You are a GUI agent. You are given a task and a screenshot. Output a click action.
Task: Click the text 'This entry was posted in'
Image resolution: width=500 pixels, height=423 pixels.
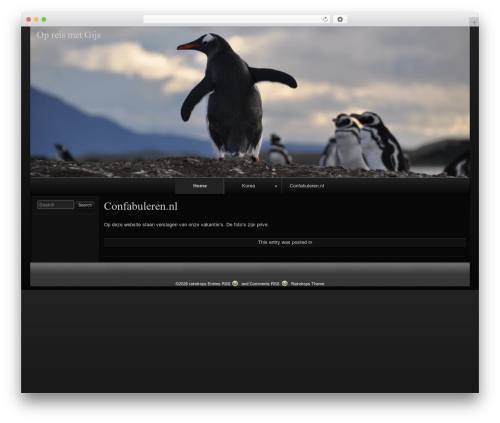(x=285, y=242)
